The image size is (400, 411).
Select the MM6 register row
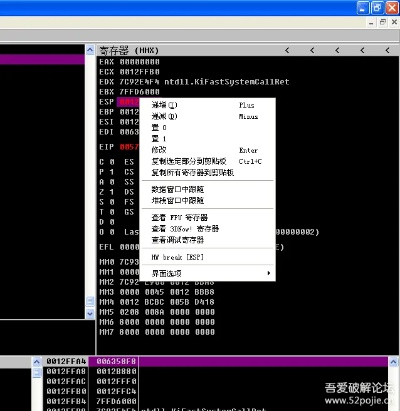pos(157,322)
